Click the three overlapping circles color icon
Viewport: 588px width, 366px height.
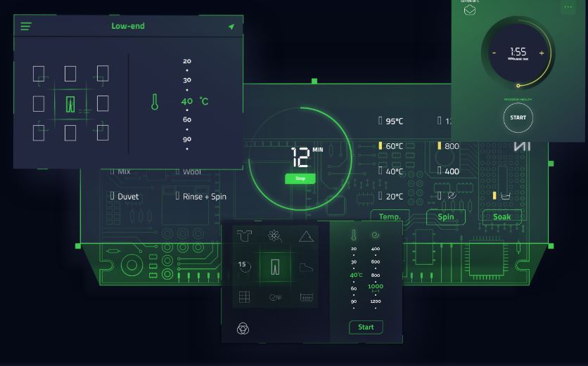tap(243, 328)
